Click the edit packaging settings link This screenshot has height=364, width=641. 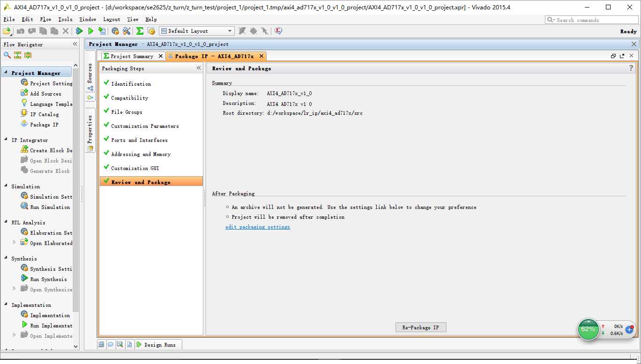coord(258,227)
